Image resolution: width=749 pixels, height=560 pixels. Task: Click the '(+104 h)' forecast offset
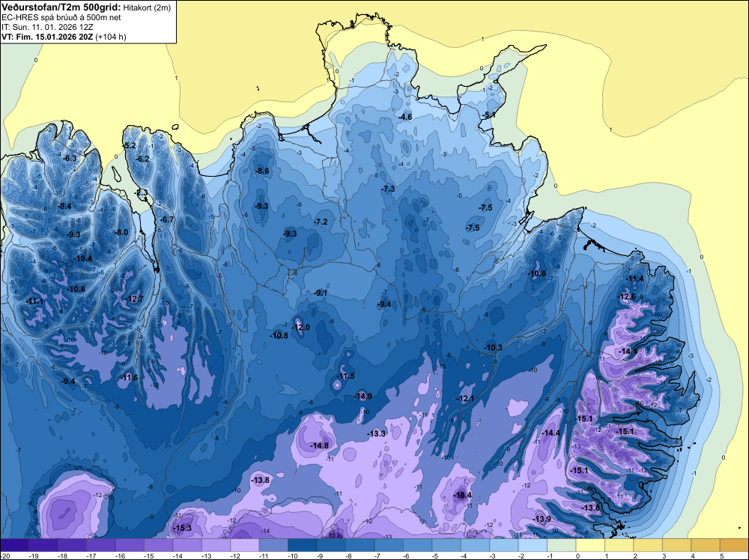coord(111,37)
